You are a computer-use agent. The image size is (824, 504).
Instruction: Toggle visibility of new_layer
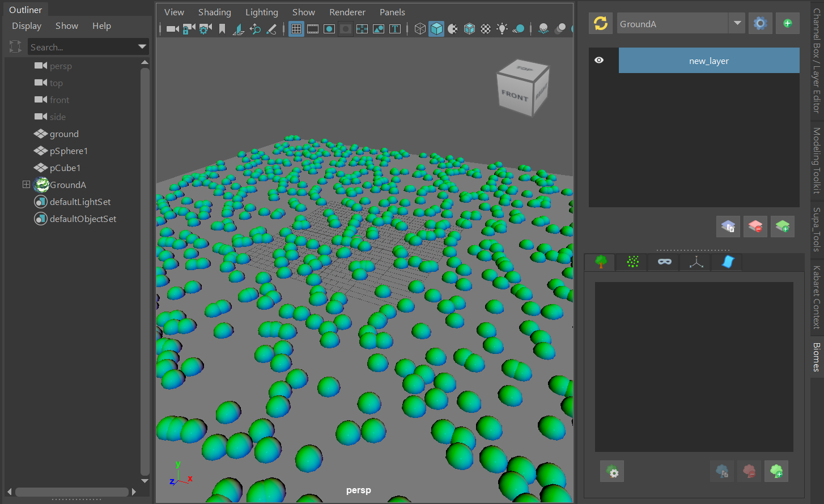[599, 60]
